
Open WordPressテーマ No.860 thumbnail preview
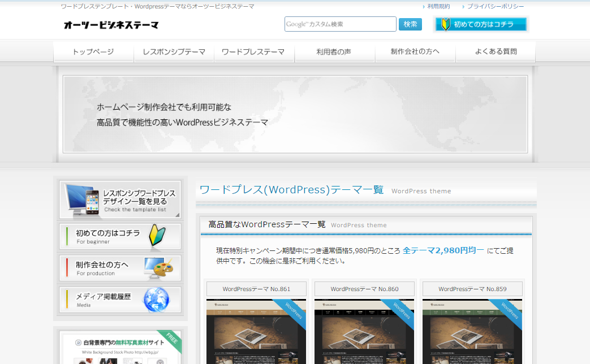364,331
